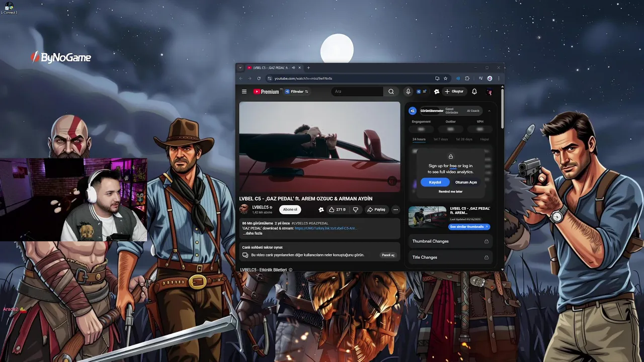Open LVBELC5 channel avatar
Image resolution: width=644 pixels, height=362 pixels.
click(x=244, y=209)
